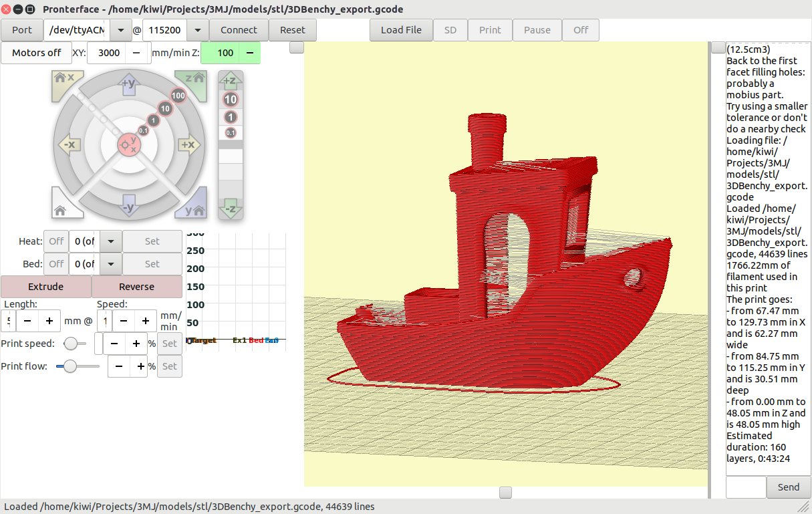Adjust the Print flow slider
The image size is (812, 514).
tap(70, 366)
